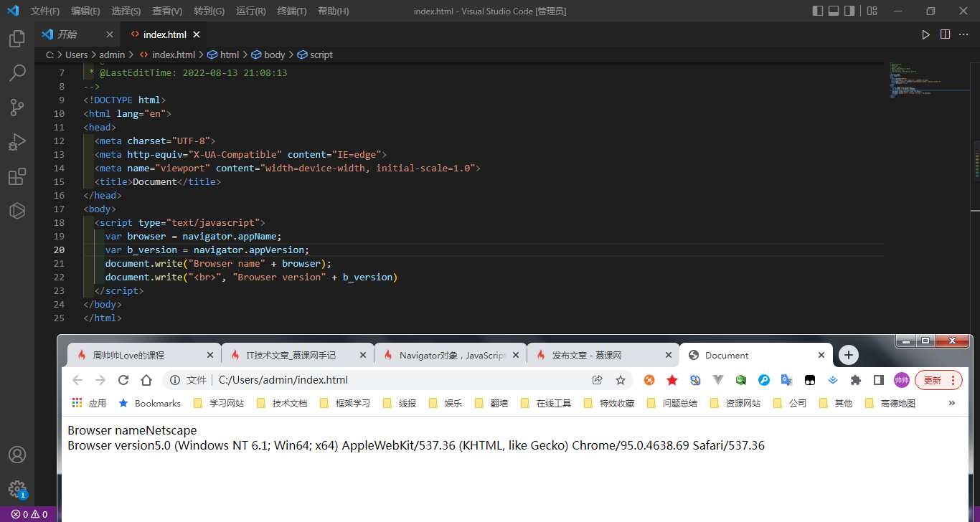Open the Explorer view in activity bar

pyautogui.click(x=17, y=39)
